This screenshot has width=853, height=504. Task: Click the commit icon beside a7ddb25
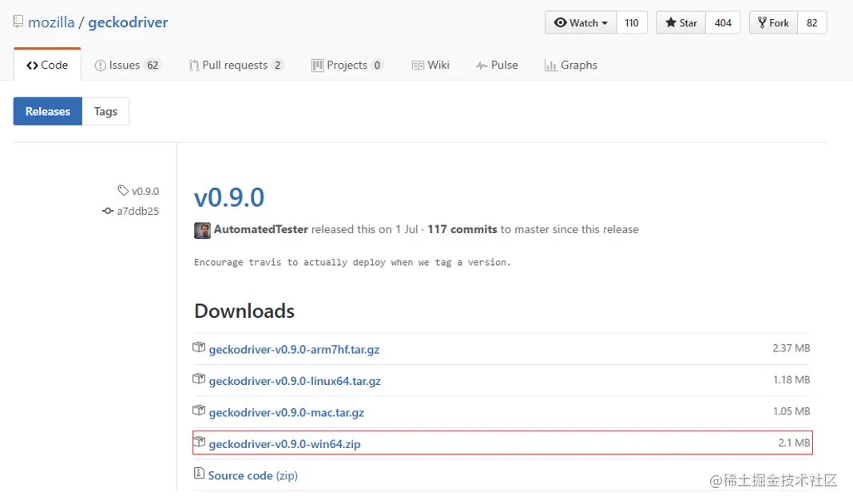tap(108, 211)
